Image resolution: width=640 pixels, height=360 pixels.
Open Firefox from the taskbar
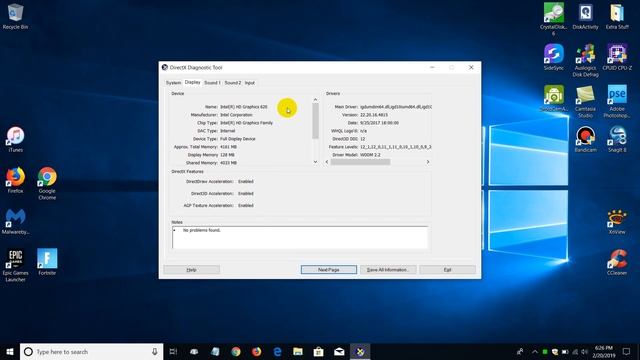pos(256,351)
